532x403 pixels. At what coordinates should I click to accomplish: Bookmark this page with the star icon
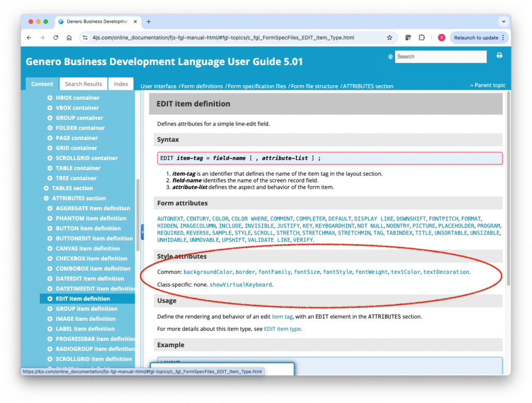coord(389,38)
